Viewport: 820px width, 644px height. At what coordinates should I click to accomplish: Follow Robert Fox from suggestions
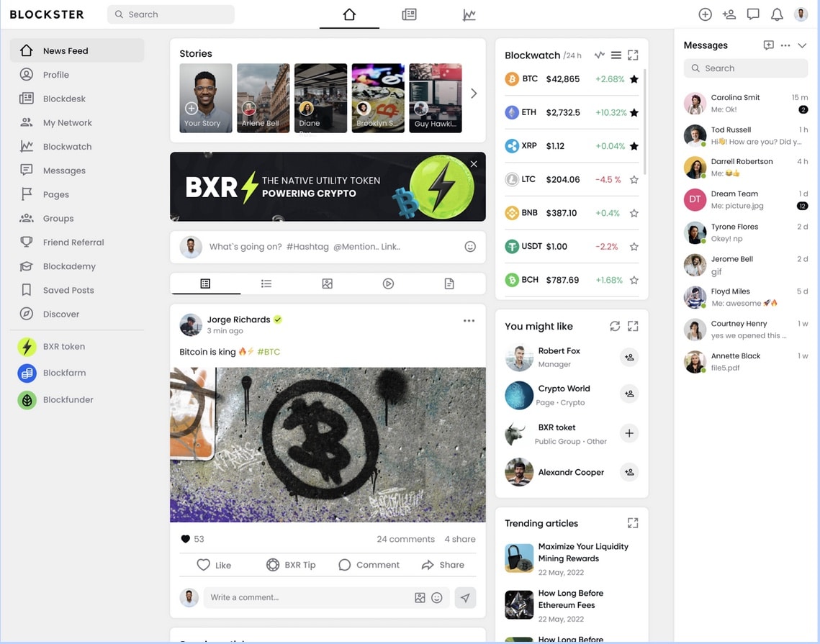tap(629, 357)
